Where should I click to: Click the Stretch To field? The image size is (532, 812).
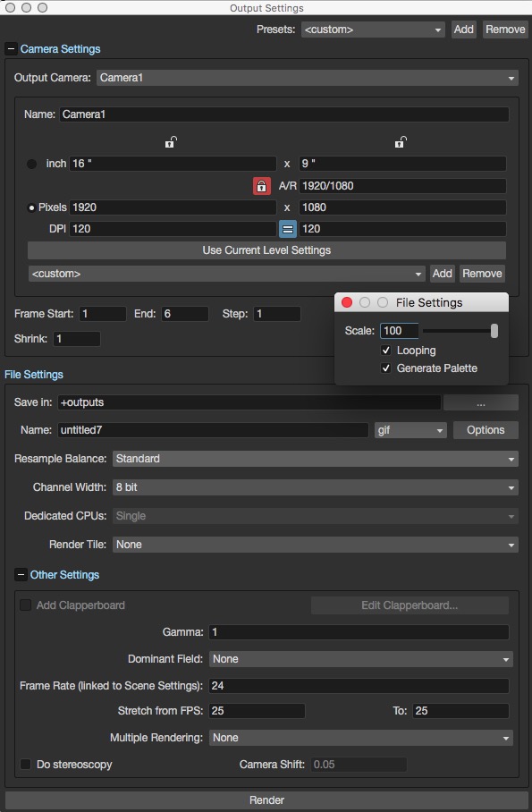pos(461,711)
